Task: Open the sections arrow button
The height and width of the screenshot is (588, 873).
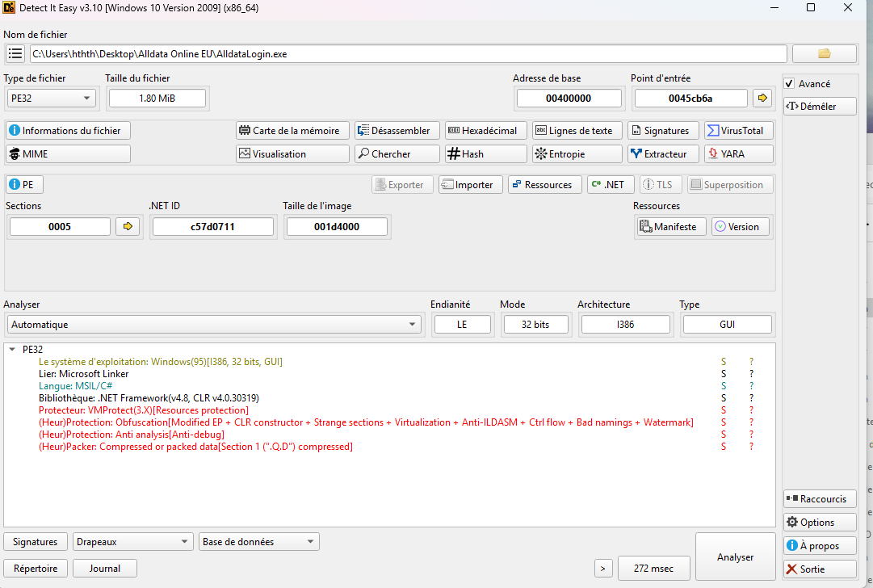Action: coord(128,227)
